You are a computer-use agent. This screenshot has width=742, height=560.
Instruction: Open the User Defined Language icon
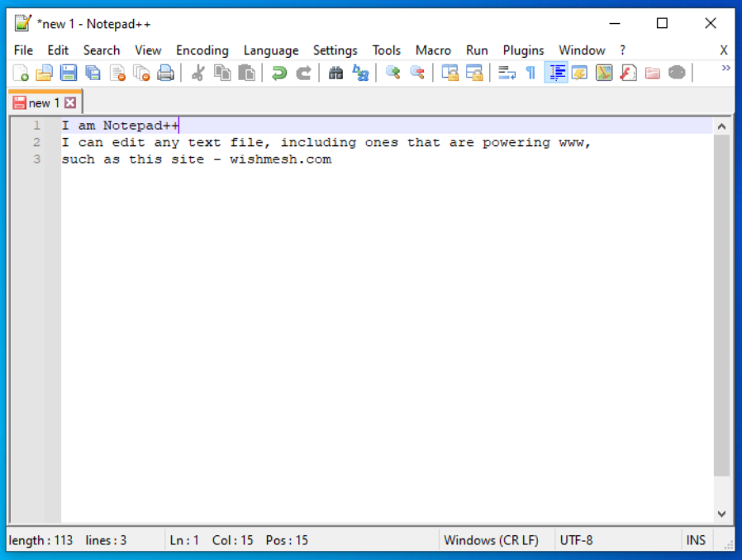click(580, 73)
